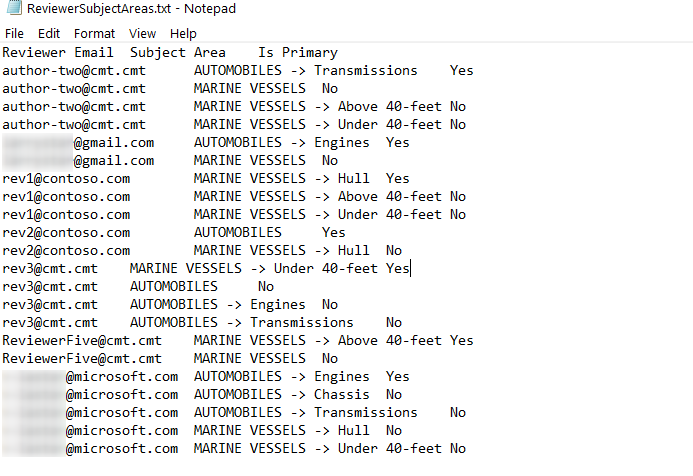Click the 'Subject Area' header text
Viewport: 693px width, 476px height.
[178, 53]
